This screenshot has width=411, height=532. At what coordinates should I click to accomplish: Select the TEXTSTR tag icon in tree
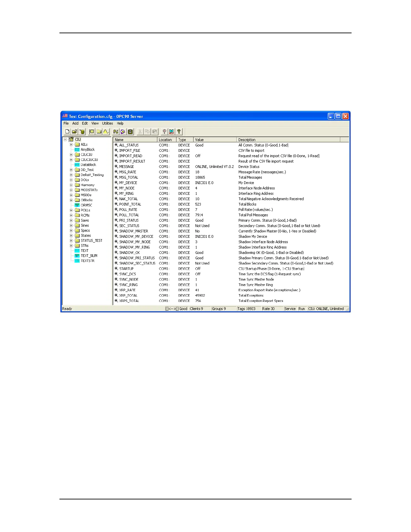tap(77, 261)
